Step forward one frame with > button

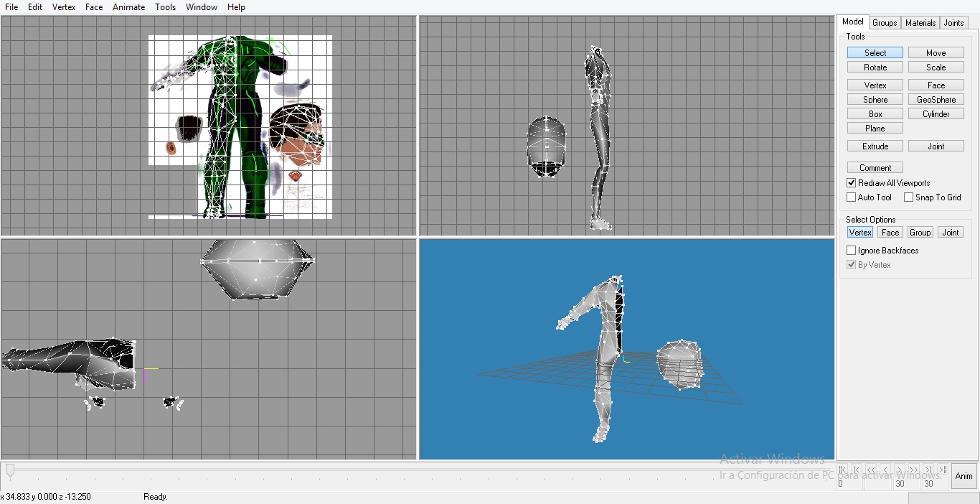(x=900, y=470)
